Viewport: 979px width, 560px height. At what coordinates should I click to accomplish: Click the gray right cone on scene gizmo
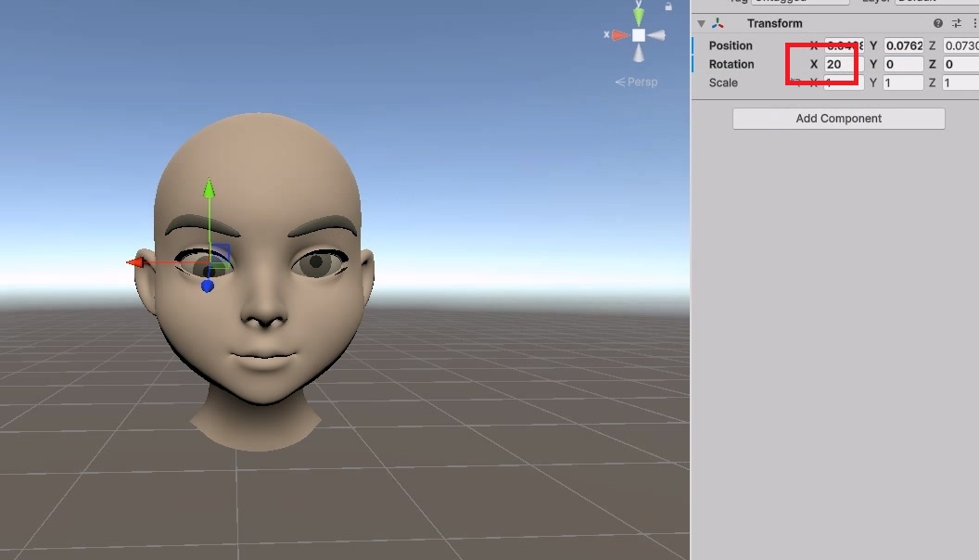pos(656,35)
